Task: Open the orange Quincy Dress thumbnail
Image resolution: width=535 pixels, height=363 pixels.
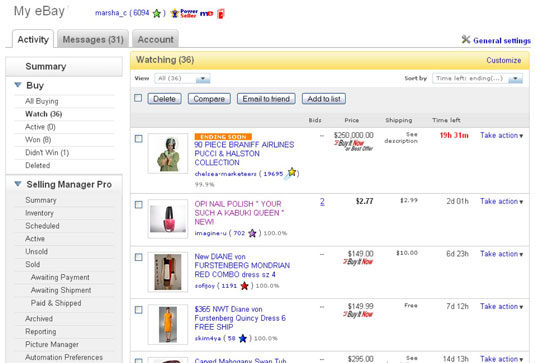Action: point(168,324)
